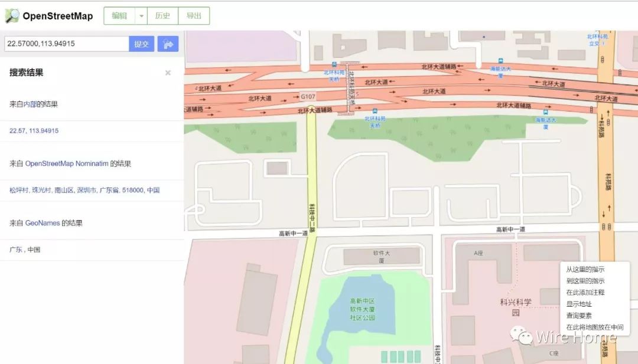This screenshot has width=638, height=364.
Task: Click the OpenStreetMap magnifier logo
Action: pos(12,16)
